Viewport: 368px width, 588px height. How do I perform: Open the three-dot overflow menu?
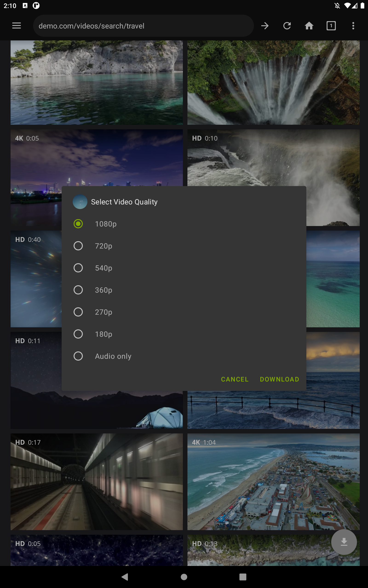pyautogui.click(x=353, y=26)
